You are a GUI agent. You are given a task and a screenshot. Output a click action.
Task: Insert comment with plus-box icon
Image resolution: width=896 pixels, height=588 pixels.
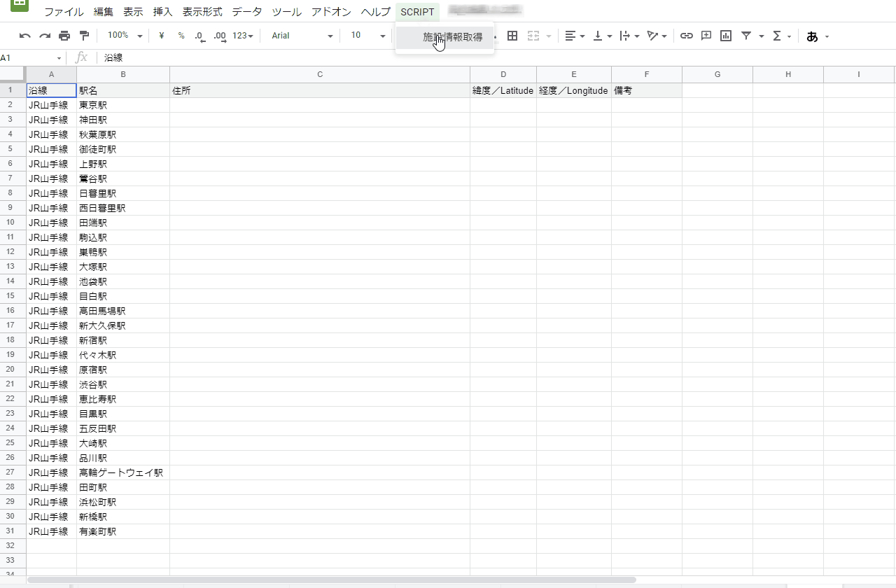pos(706,36)
